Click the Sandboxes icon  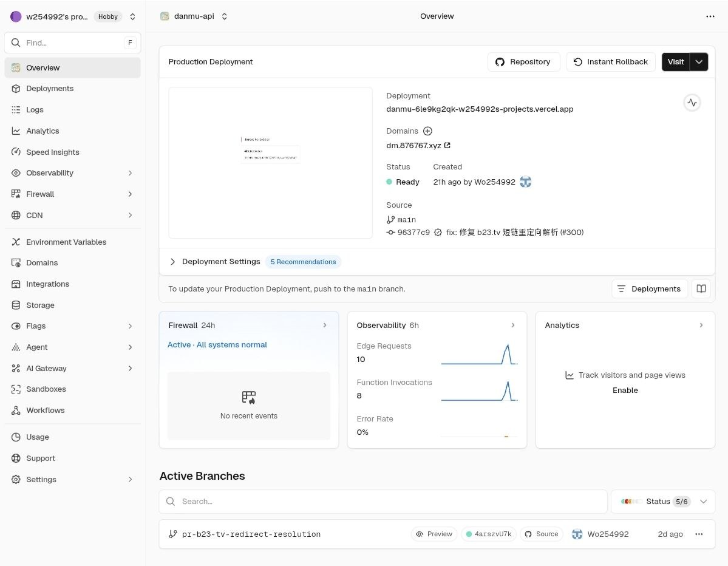point(16,389)
